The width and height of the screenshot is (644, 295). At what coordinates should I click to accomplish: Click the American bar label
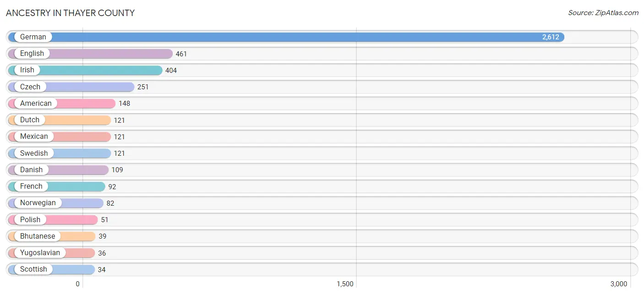coord(36,104)
